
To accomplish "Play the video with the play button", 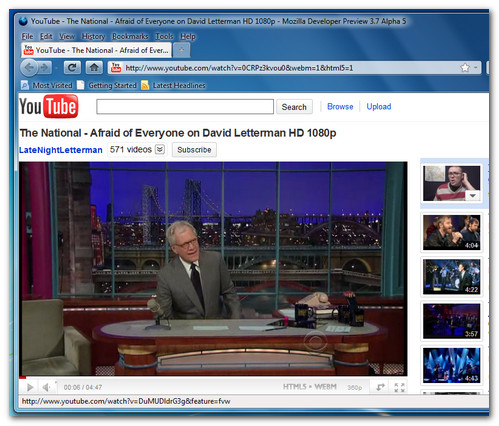I will pyautogui.click(x=30, y=387).
